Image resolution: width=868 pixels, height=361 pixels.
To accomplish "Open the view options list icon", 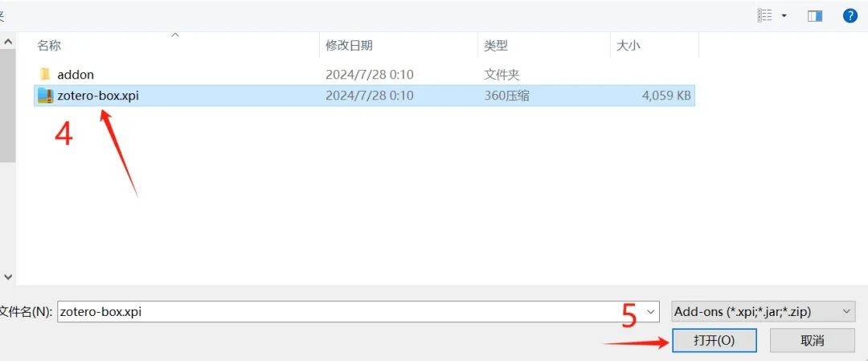I will coord(764,15).
